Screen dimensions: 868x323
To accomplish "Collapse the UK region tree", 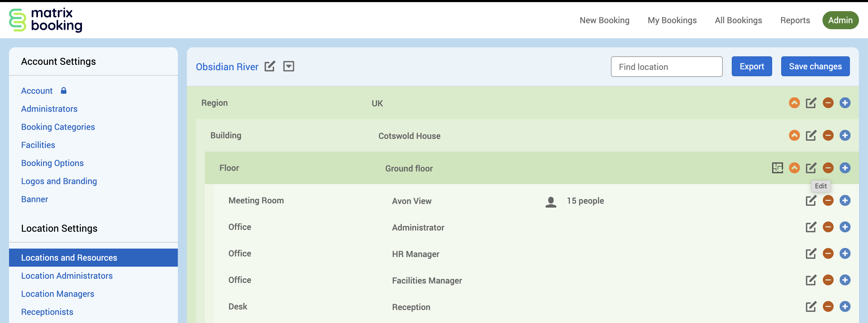I will coord(794,103).
